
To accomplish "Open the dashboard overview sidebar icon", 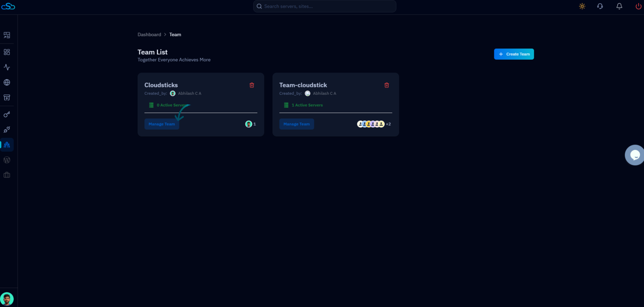I will tap(7, 35).
